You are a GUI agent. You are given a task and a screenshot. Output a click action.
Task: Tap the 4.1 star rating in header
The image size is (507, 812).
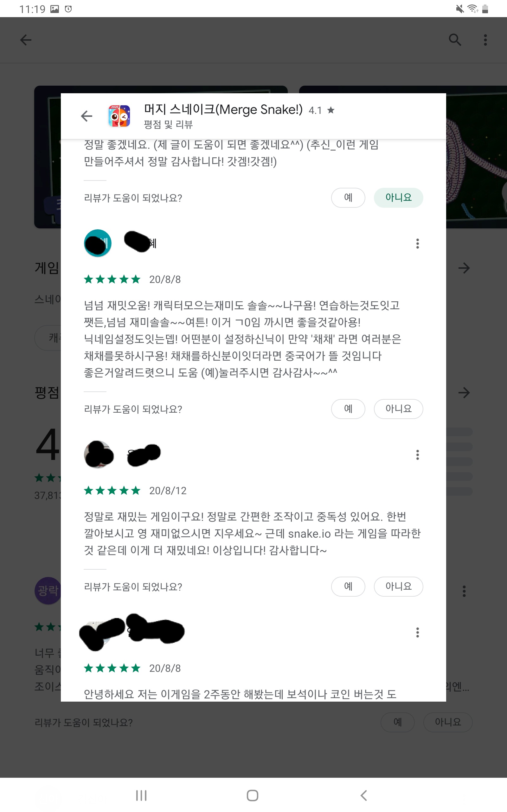pyautogui.click(x=322, y=110)
